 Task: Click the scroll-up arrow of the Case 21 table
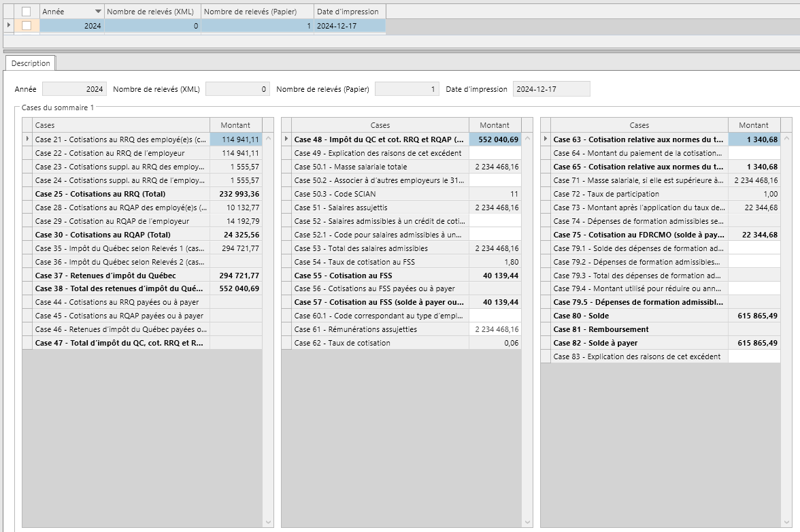coord(268,139)
